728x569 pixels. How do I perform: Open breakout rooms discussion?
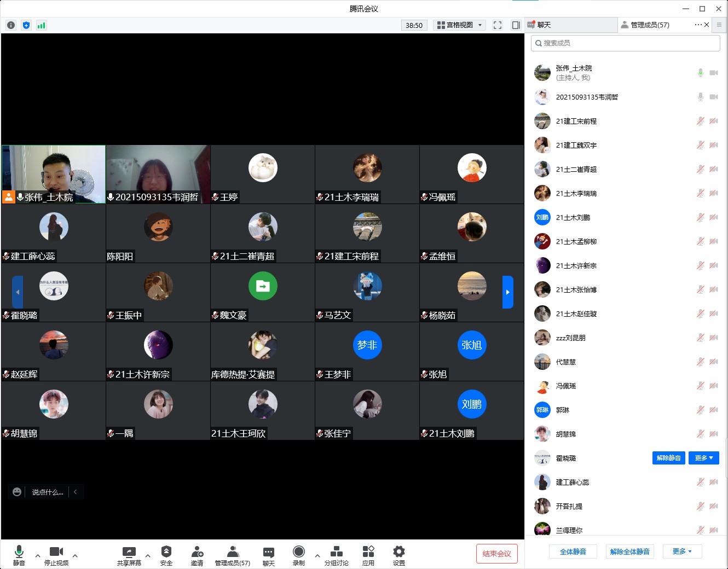[x=336, y=555]
